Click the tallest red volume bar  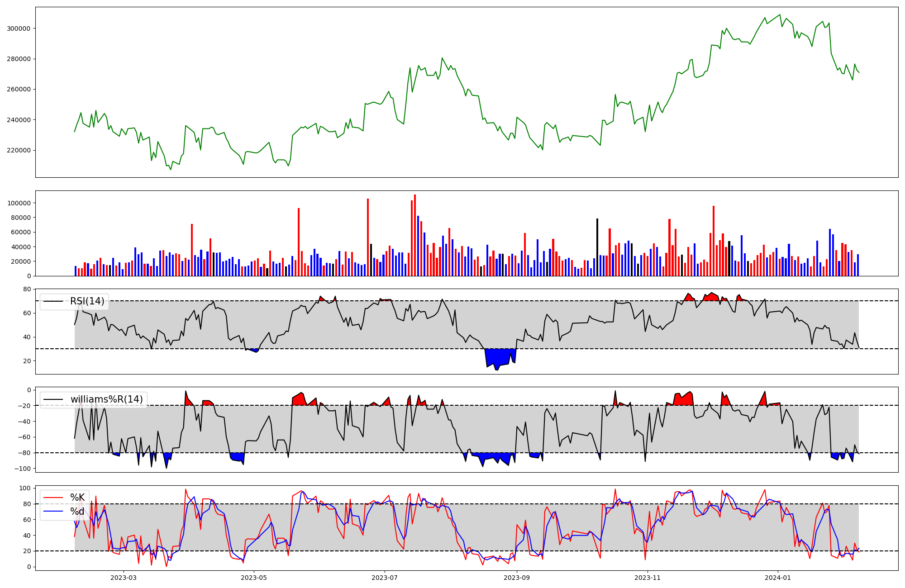click(415, 235)
